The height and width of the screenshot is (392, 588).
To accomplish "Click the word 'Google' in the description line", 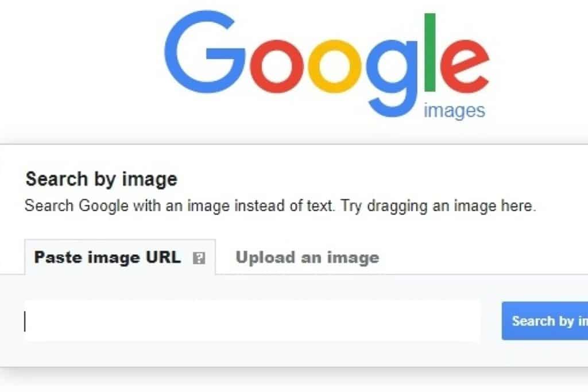I will (x=103, y=207).
